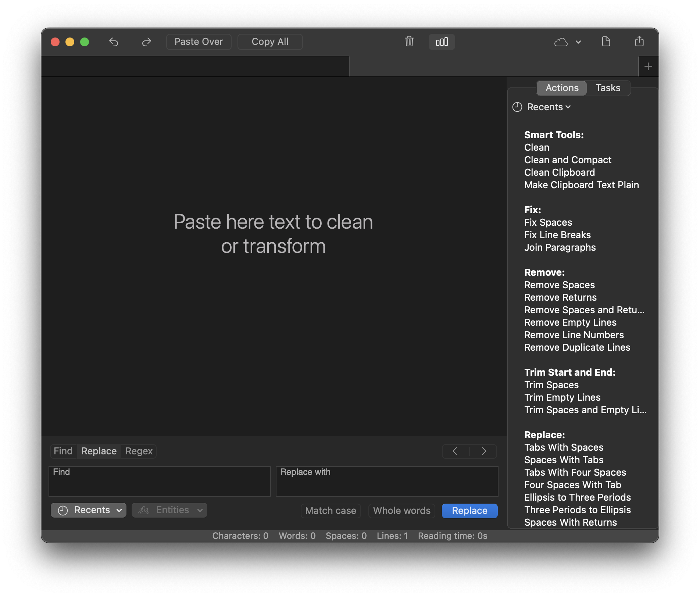Switch to Regex search mode
Image resolution: width=700 pixels, height=597 pixels.
pyautogui.click(x=139, y=451)
